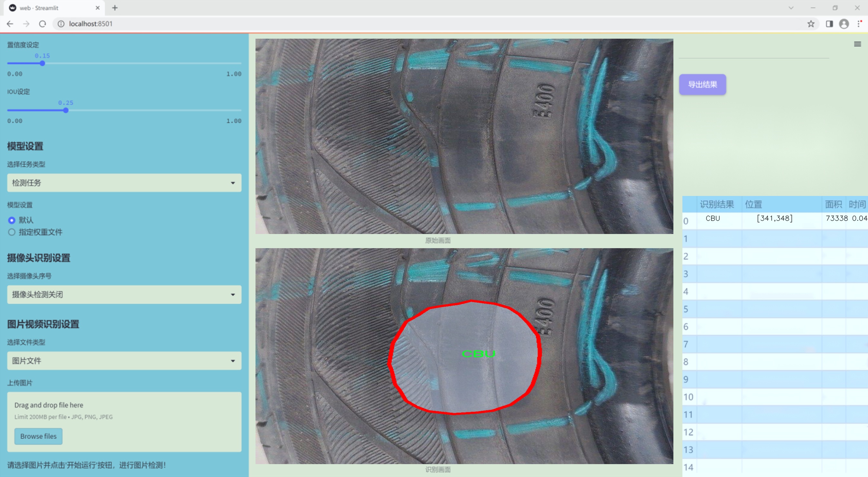
Task: Open Streamlit hamburger menu
Action: tap(857, 44)
